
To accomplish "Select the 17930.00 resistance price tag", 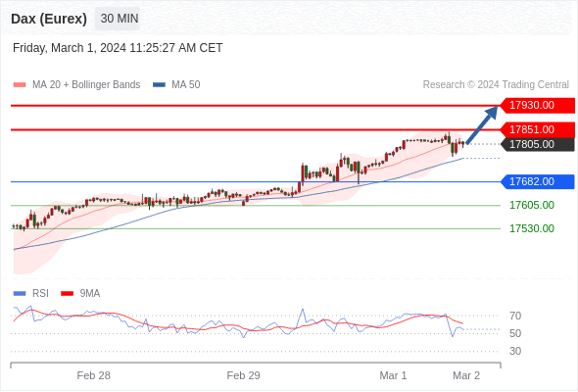I will pos(538,106).
